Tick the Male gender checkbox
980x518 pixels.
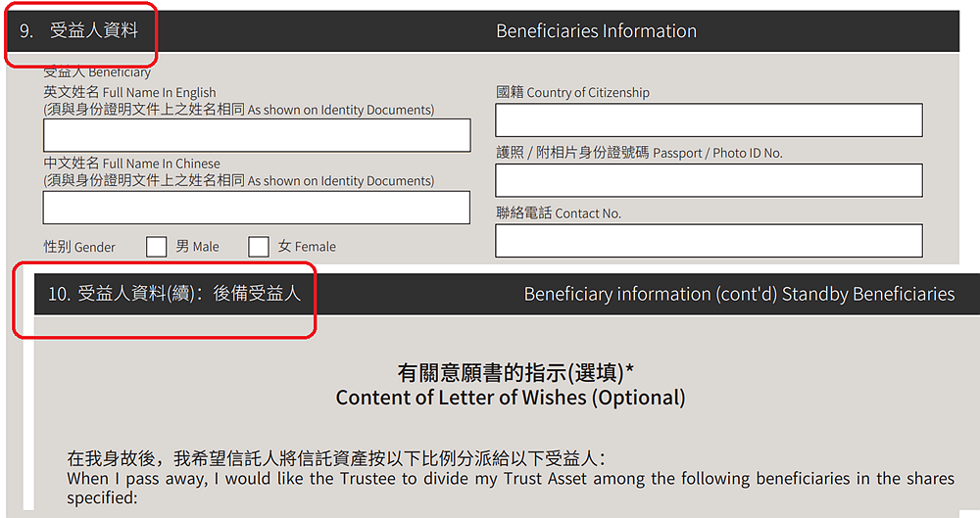(x=157, y=247)
